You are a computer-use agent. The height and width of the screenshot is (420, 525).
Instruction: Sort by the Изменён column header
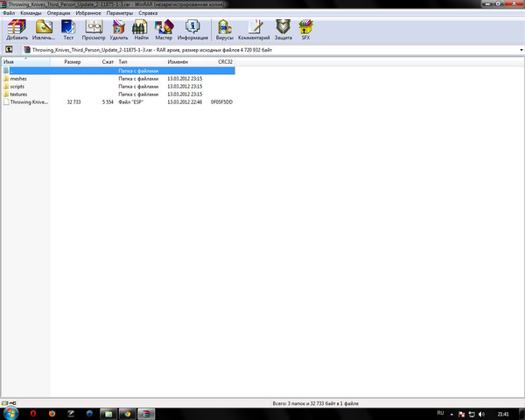185,61
